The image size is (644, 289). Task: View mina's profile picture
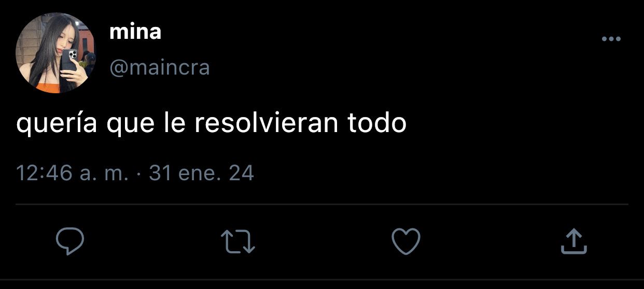(x=55, y=53)
